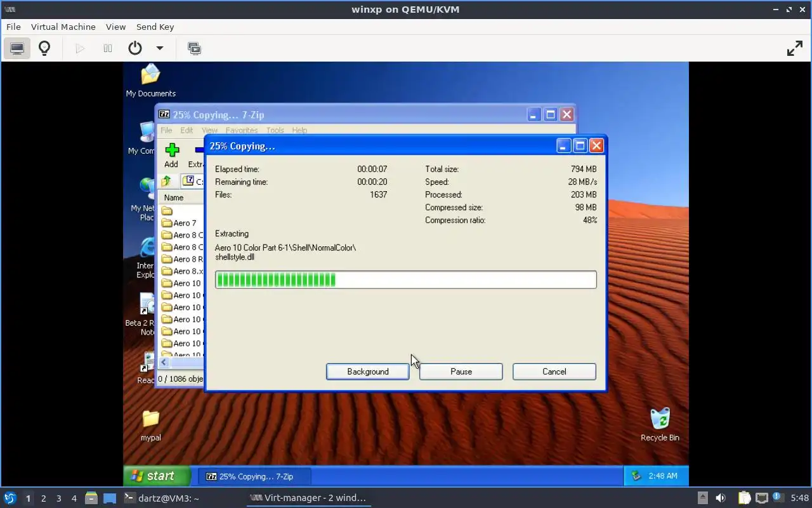
Task: Open the Virtual Machine menu
Action: (63, 27)
